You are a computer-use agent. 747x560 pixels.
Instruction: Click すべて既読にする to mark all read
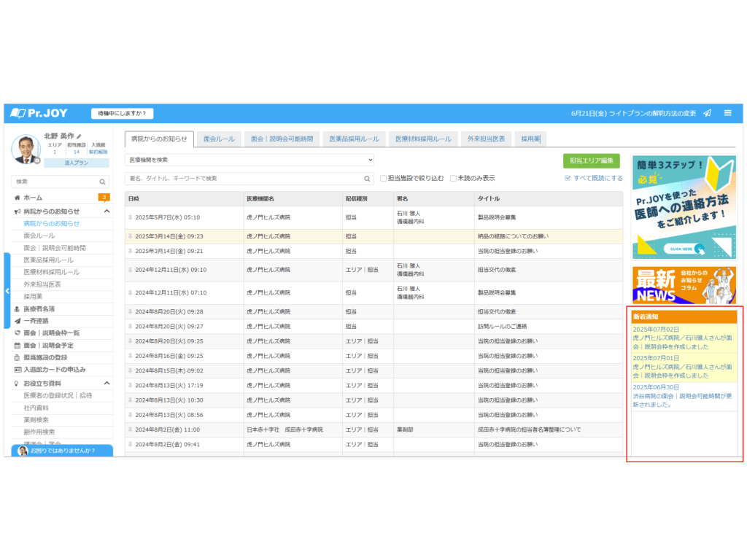click(594, 178)
